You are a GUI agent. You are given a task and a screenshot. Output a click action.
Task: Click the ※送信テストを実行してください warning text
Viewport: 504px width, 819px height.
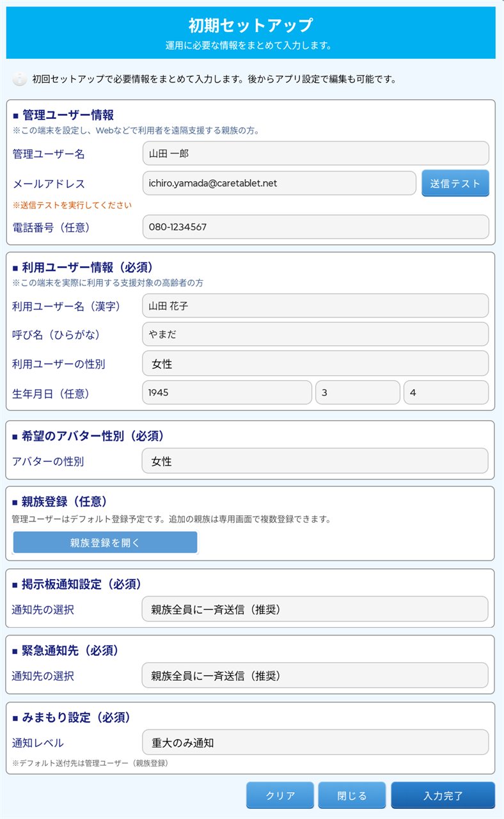[x=72, y=205]
